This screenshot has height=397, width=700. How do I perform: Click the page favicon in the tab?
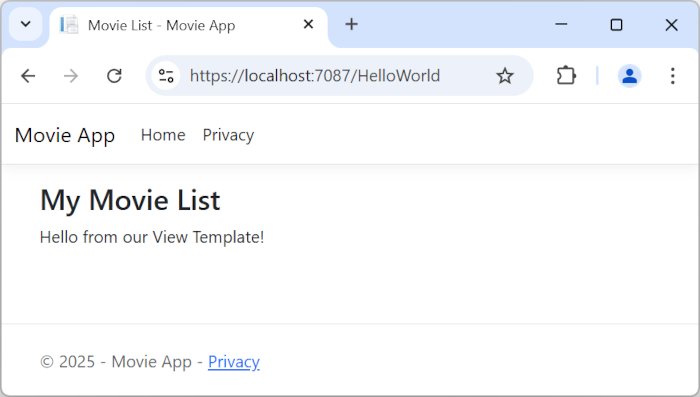pyautogui.click(x=69, y=25)
